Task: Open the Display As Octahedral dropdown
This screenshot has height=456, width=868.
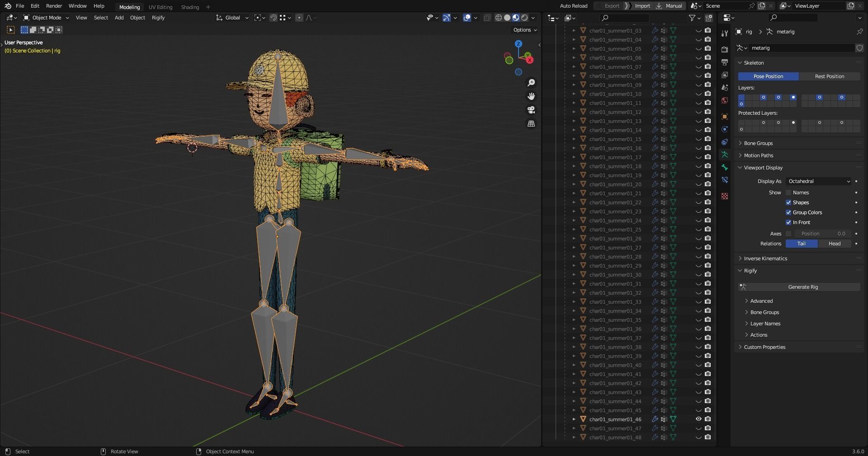Action: (819, 181)
